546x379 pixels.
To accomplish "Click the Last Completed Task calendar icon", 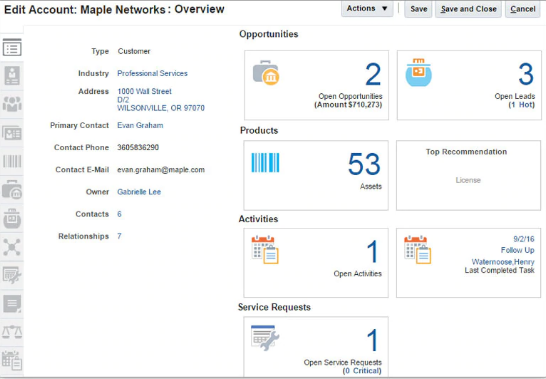I will pos(418,250).
